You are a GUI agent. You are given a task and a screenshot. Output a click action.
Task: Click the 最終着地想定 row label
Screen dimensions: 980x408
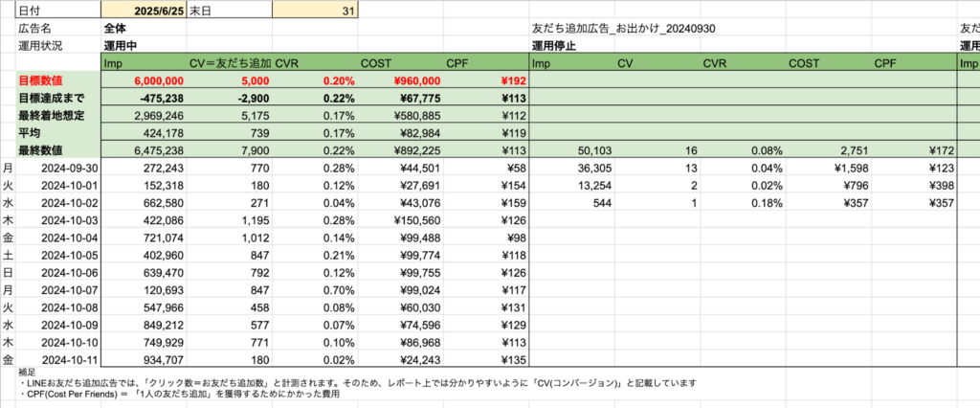coord(58,116)
